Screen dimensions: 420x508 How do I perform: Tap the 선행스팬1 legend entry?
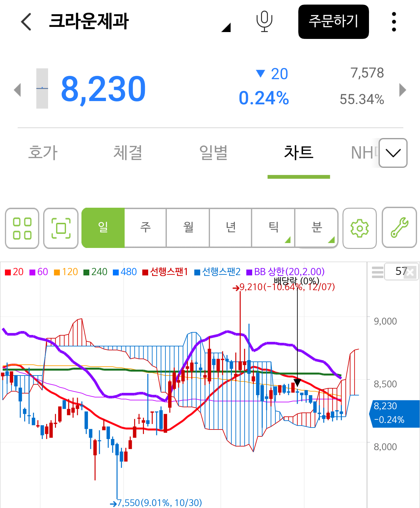click(165, 272)
